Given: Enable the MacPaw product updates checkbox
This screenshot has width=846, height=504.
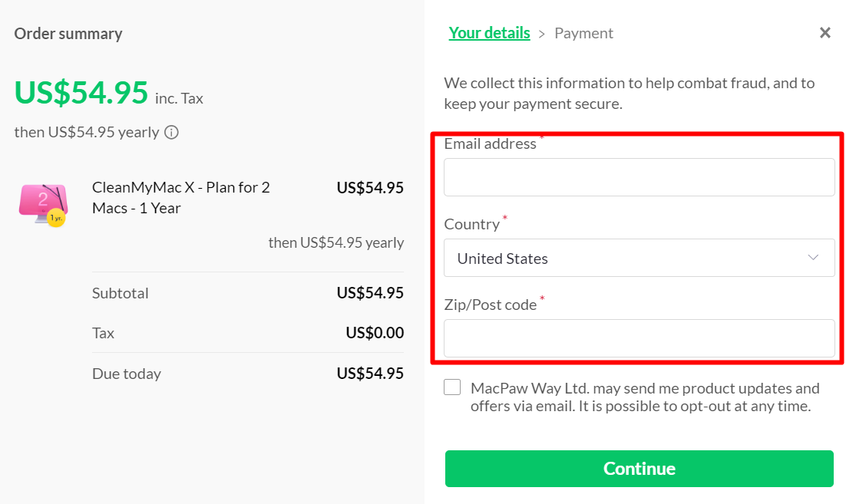Looking at the screenshot, I should click(452, 387).
